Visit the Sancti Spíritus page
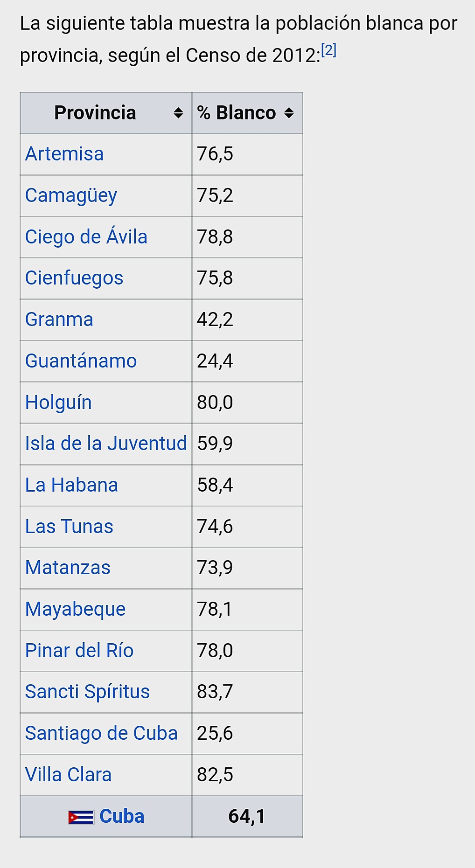475x868 pixels. (x=87, y=692)
